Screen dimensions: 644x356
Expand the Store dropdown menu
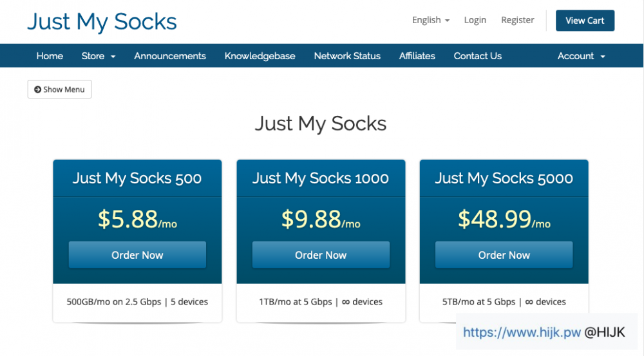(x=99, y=56)
